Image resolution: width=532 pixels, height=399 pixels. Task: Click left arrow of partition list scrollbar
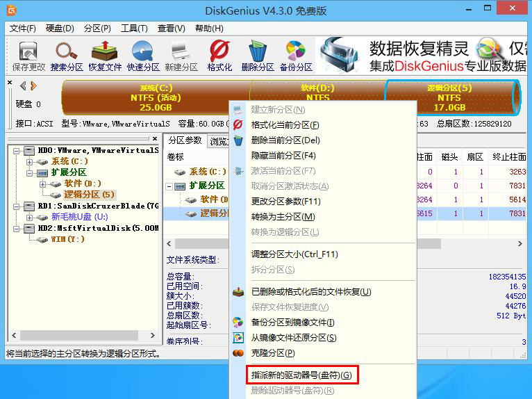(169, 243)
